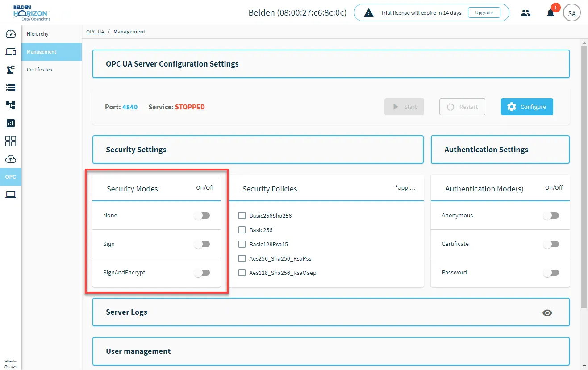This screenshot has height=370, width=588.
Task: Open the stacked list icon in sidebar
Action: (11, 87)
